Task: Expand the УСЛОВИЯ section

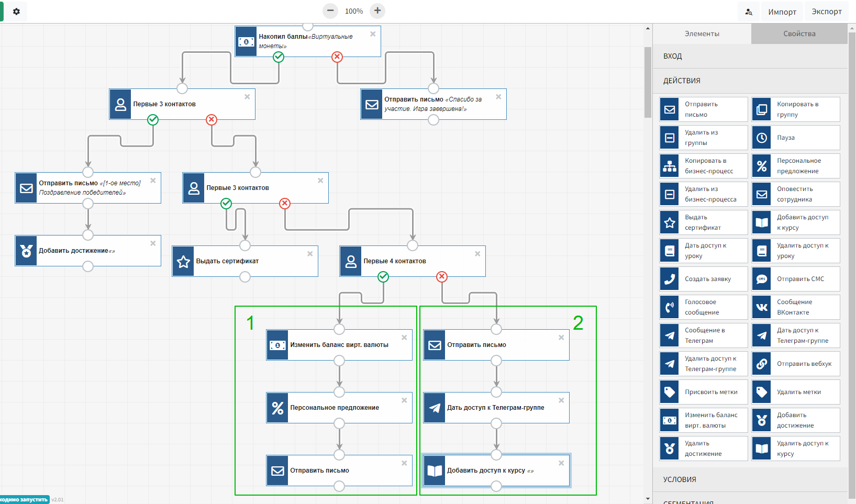Action: [679, 479]
